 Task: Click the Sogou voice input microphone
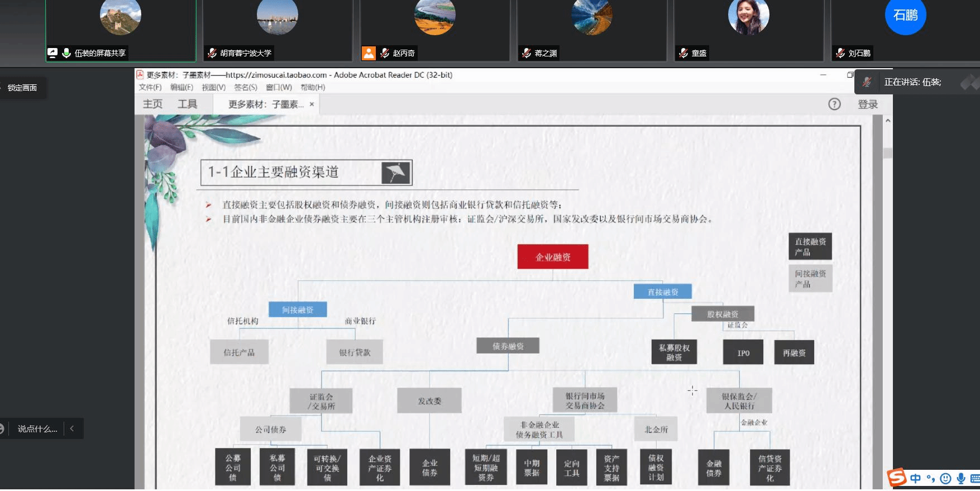pyautogui.click(x=961, y=479)
